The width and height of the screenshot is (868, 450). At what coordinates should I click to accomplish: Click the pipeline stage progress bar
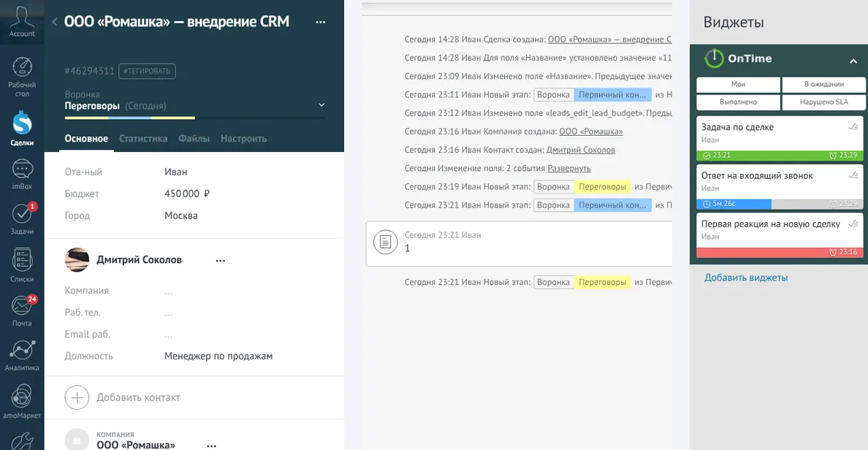[x=195, y=118]
